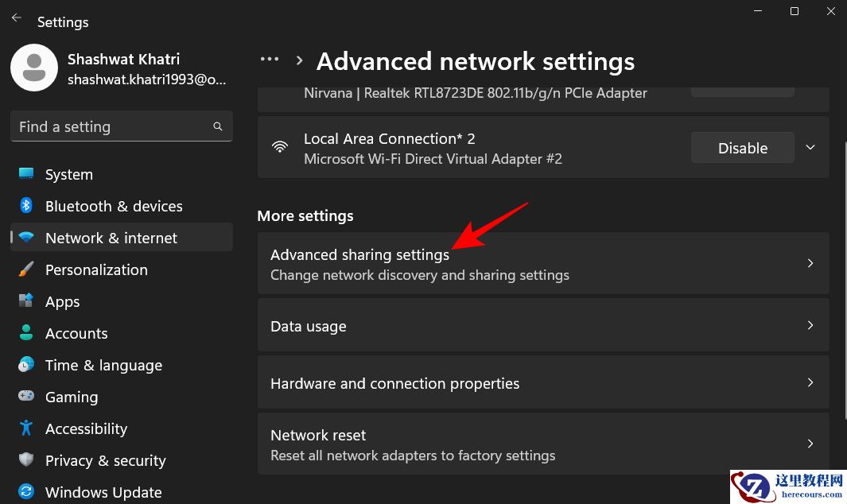This screenshot has width=847, height=504.
Task: Expand the Data usage row chevron
Action: 810,325
